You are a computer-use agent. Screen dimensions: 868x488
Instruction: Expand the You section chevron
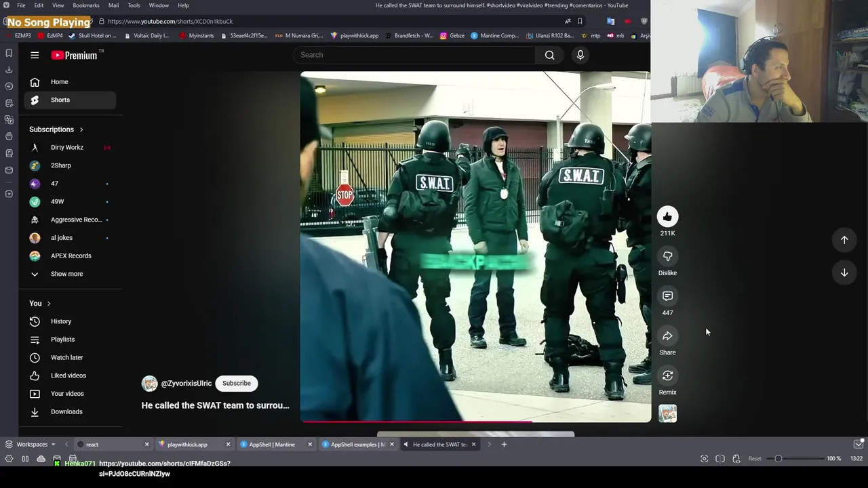49,304
